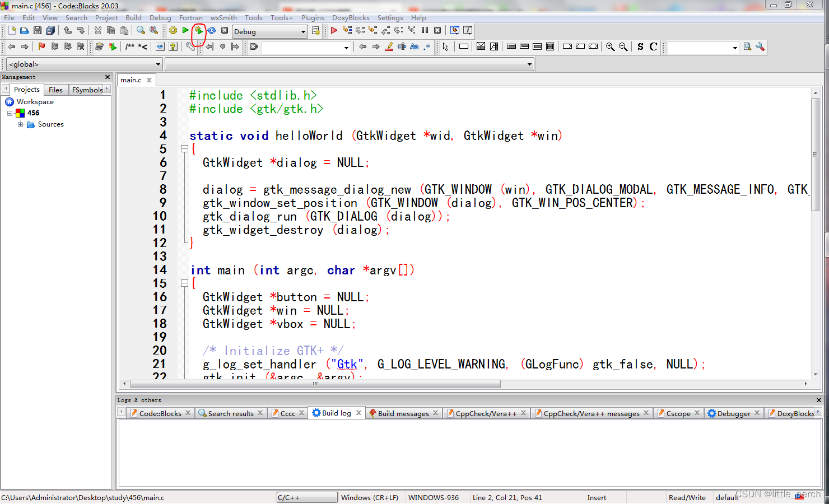Rebuild the project with the blue arrows icon

212,31
